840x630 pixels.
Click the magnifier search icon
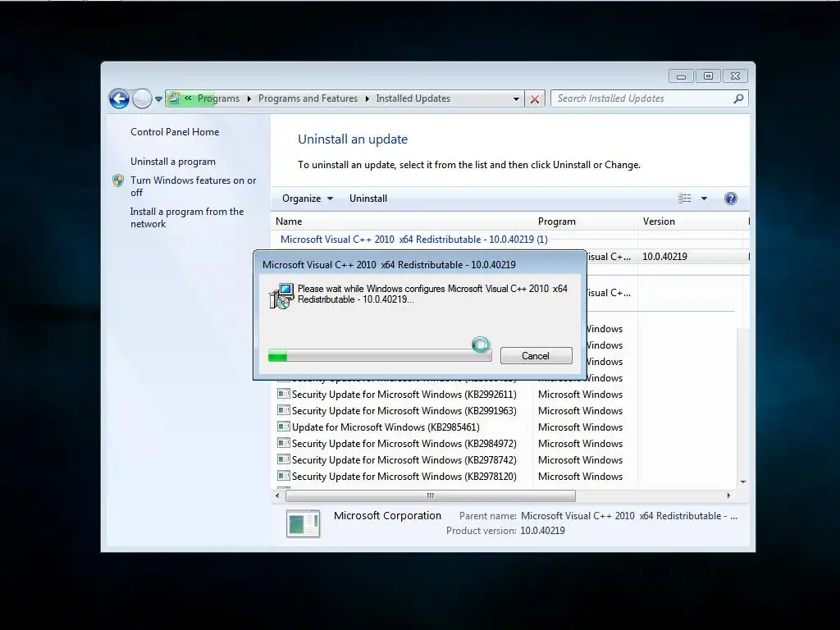[738, 98]
